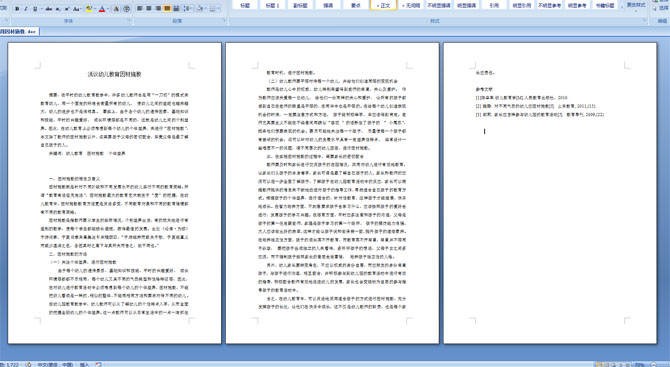Viewport: 670px width, 367px height.
Task: Click the align left icon
Action: pyautogui.click(x=140, y=9)
